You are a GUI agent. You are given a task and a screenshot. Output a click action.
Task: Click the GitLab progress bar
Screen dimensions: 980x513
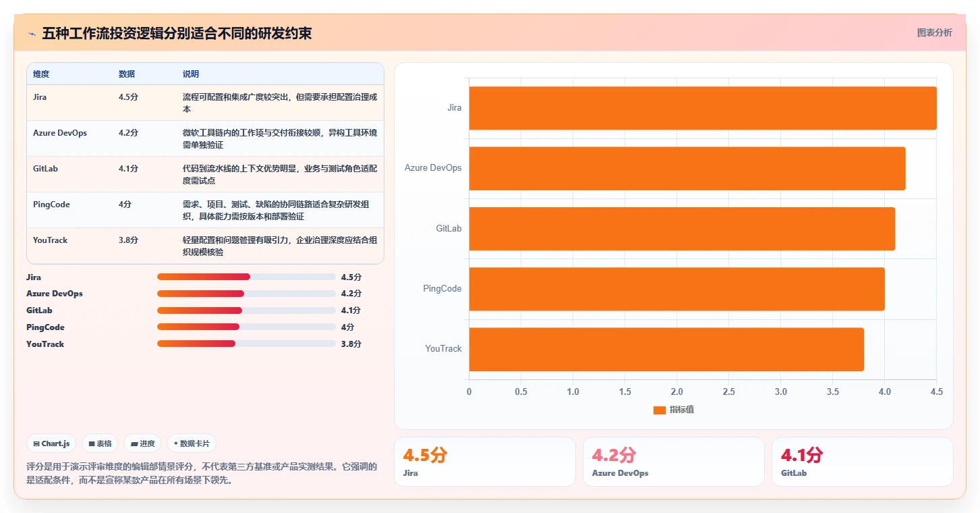246,310
